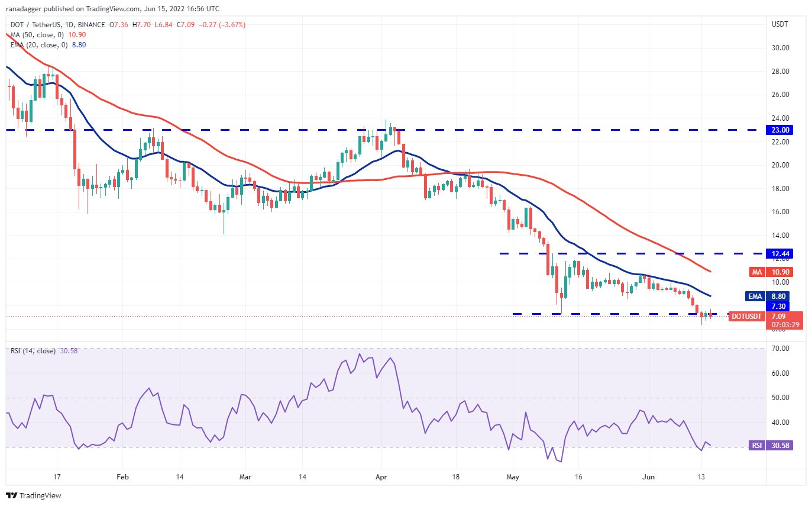
Task: Click the RSI (14, close) indicator label
Action: pyautogui.click(x=33, y=351)
